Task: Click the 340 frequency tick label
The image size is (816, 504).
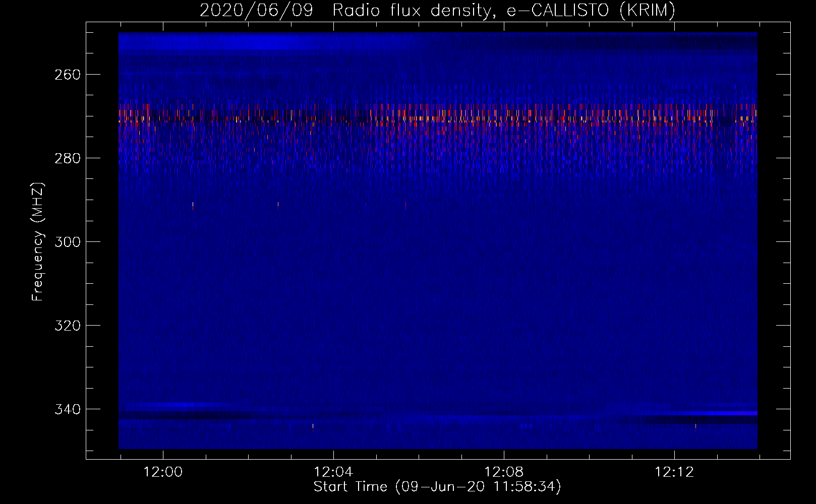Action: coord(67,409)
